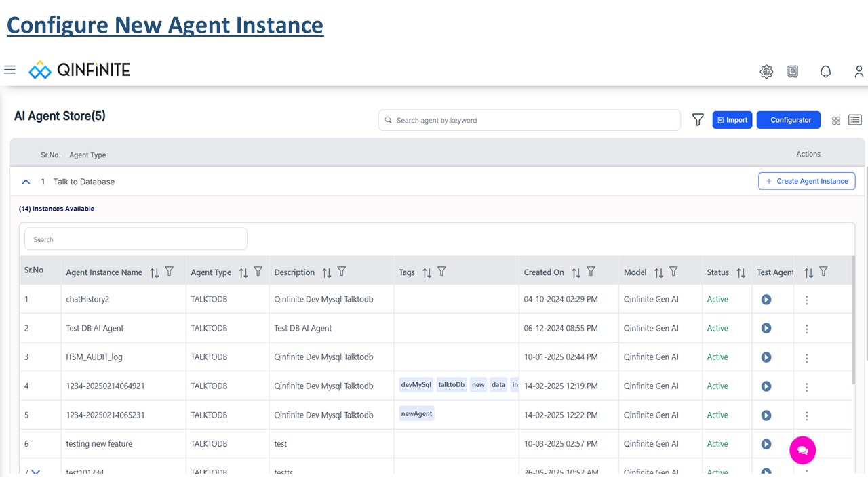This screenshot has height=488, width=868.
Task: Open actions menu for Test DB AI Agent
Action: point(806,329)
